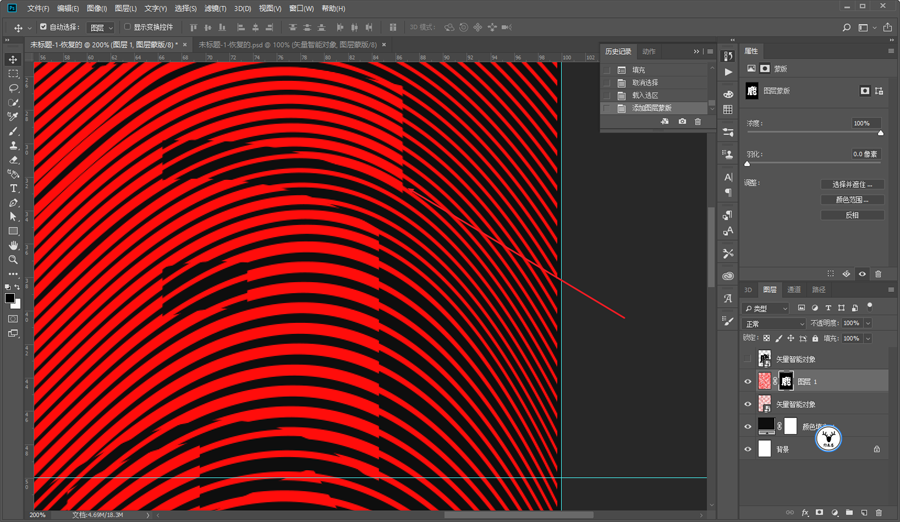Screen dimensions: 900x522
Task: Delete current state in History panel
Action: (698, 122)
